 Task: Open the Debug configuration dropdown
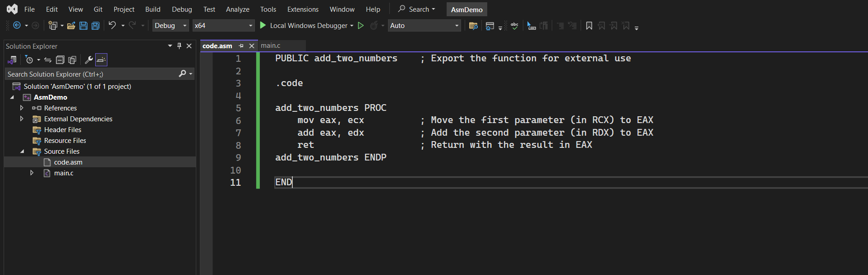(x=171, y=26)
